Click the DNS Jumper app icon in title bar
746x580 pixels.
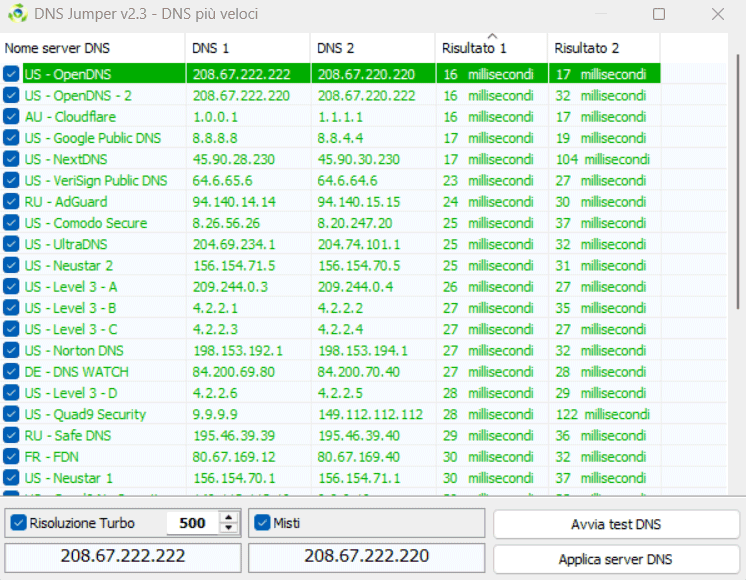[18, 13]
